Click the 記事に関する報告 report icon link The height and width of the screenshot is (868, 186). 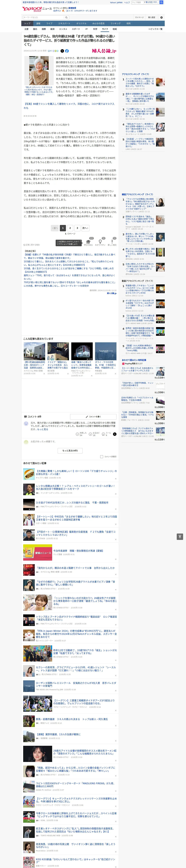[31, 245]
